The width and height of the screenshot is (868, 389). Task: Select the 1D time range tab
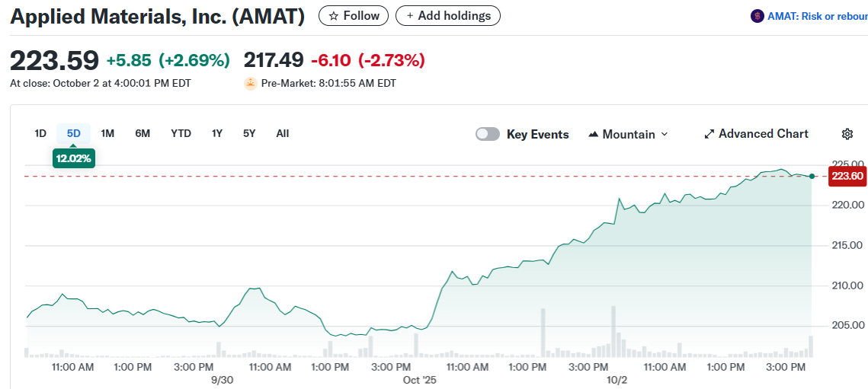point(40,133)
